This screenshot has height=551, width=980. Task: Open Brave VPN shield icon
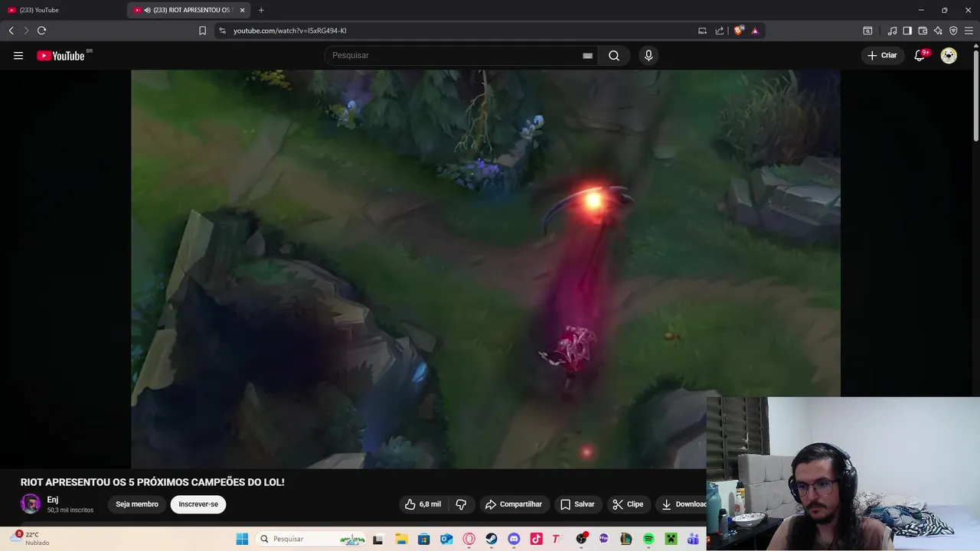(953, 31)
